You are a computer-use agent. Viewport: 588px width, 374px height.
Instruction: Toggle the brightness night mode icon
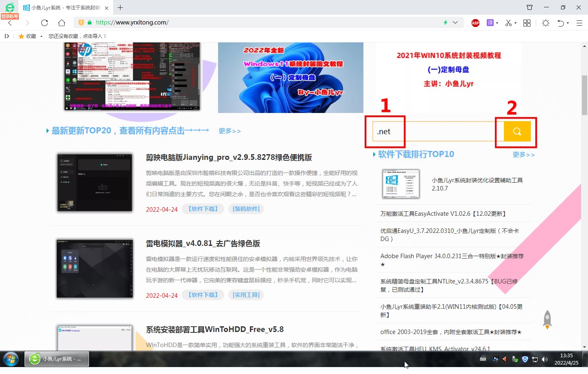tap(546, 23)
